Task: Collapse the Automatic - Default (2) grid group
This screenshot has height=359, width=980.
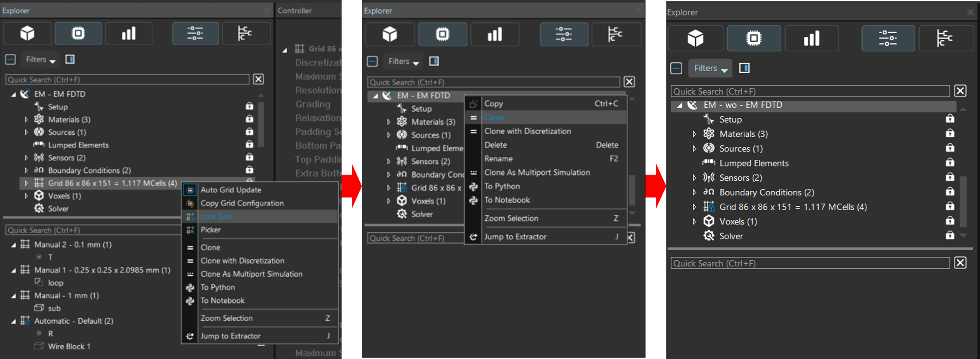Action: point(14,321)
